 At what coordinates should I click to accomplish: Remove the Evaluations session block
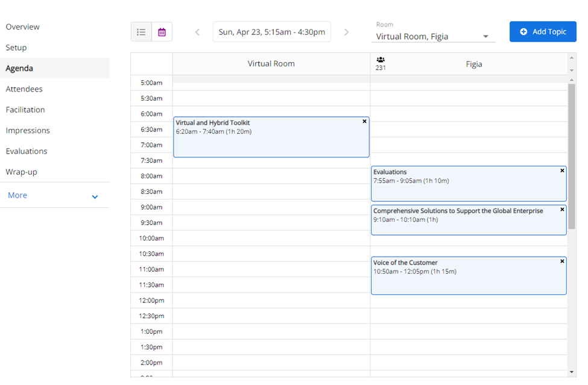coord(562,171)
